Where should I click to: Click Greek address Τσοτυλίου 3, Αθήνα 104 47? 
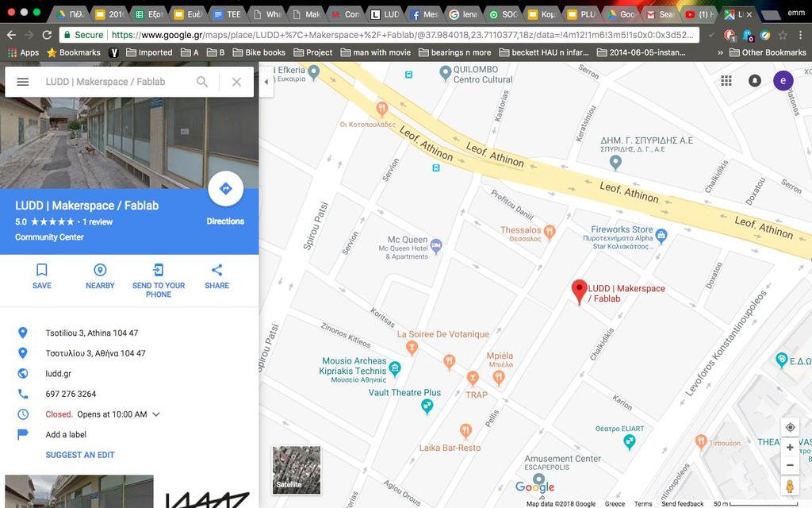coord(95,353)
